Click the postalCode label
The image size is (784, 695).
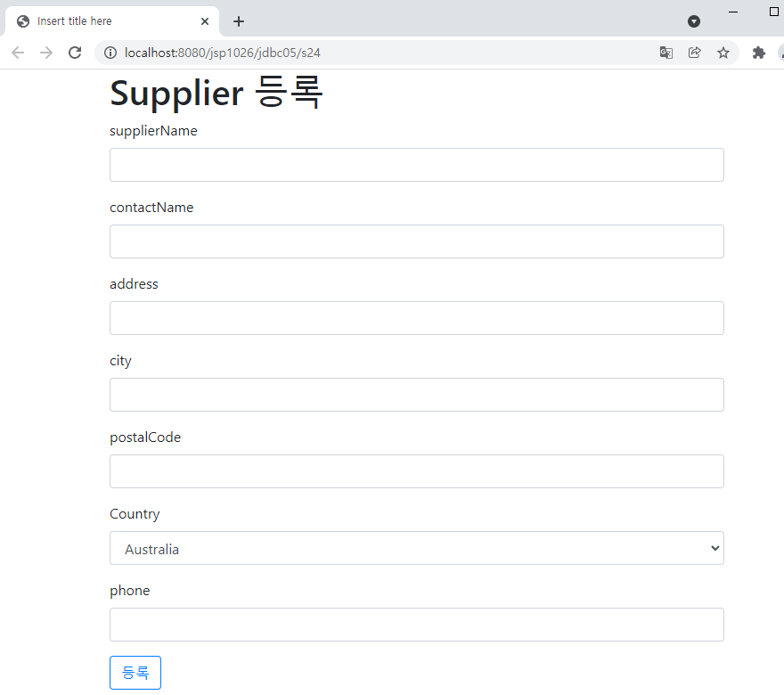pyautogui.click(x=145, y=437)
